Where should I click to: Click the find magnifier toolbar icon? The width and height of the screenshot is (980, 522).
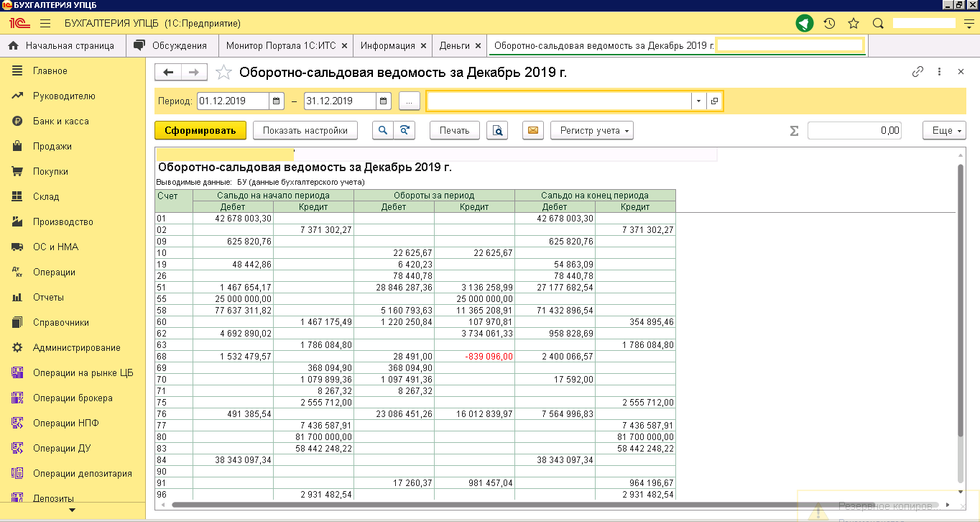click(383, 130)
